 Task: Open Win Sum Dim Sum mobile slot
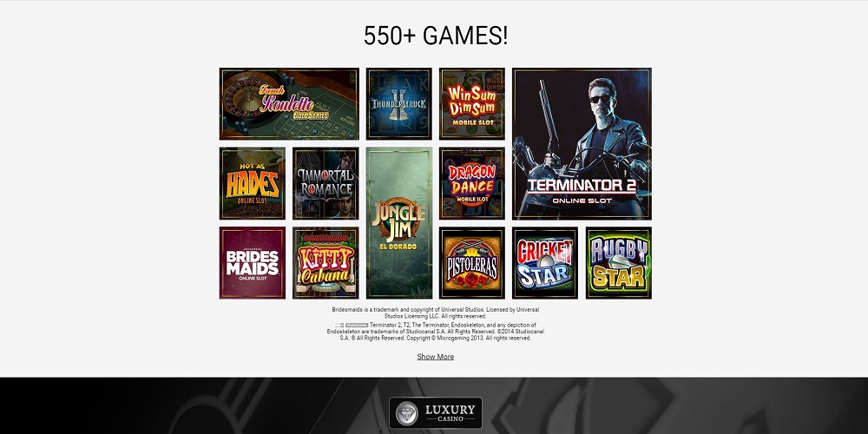click(471, 104)
